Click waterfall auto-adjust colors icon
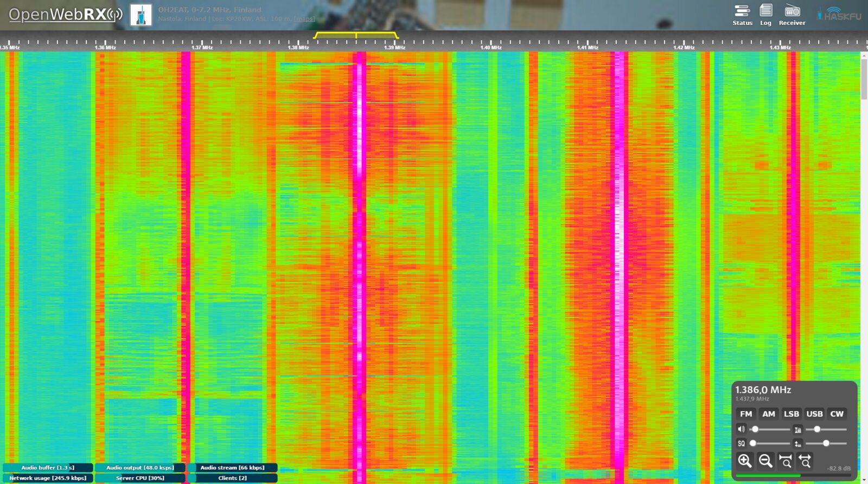 coord(797,429)
